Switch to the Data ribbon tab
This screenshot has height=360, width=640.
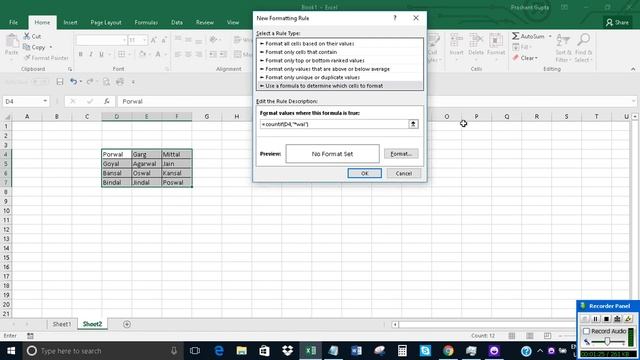177,22
